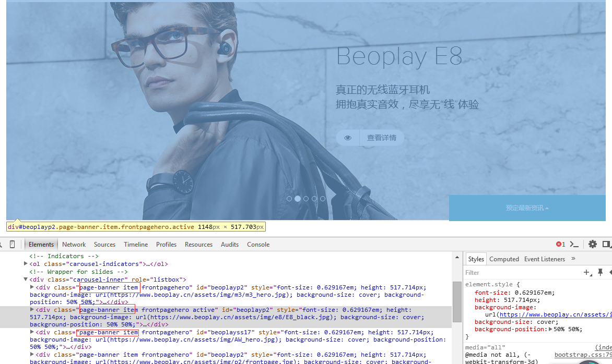This screenshot has height=364, width=612.
Task: Add new style rule plus icon
Action: coord(587,272)
